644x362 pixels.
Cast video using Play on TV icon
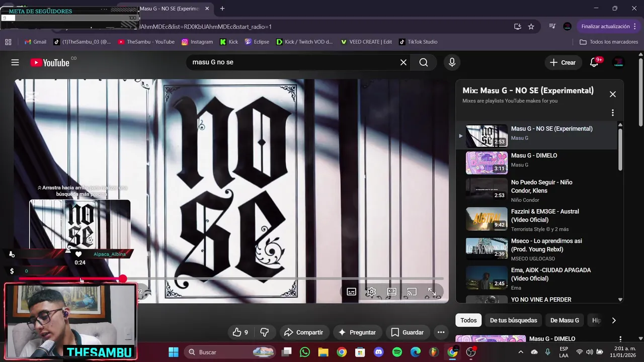point(412,292)
